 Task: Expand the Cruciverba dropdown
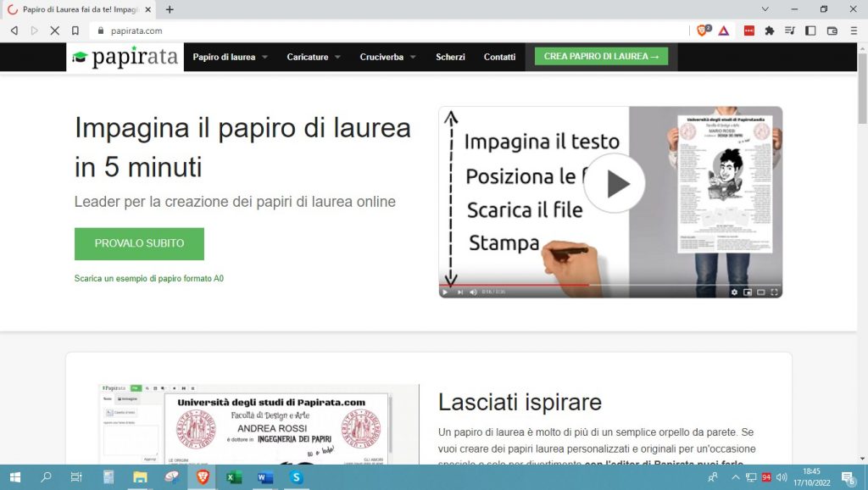(x=381, y=57)
